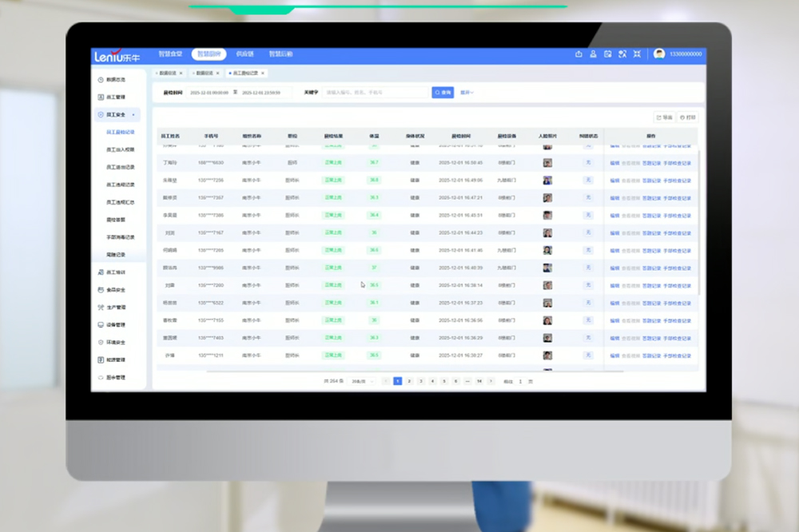
Task: Click the Leniu logo
Action: tap(118, 55)
